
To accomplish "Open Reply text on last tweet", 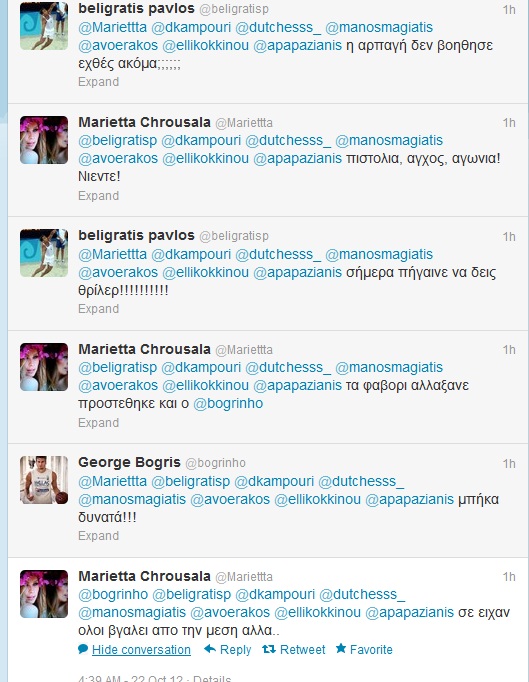I will pos(235,649).
